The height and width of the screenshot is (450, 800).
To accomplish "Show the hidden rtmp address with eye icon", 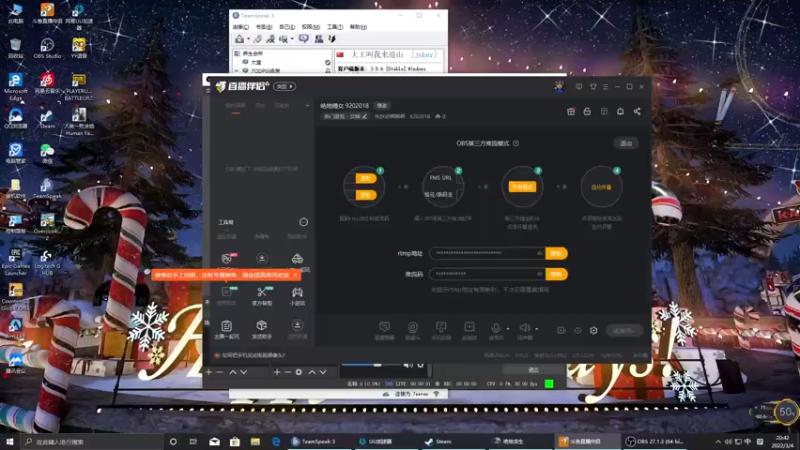I will pos(539,253).
